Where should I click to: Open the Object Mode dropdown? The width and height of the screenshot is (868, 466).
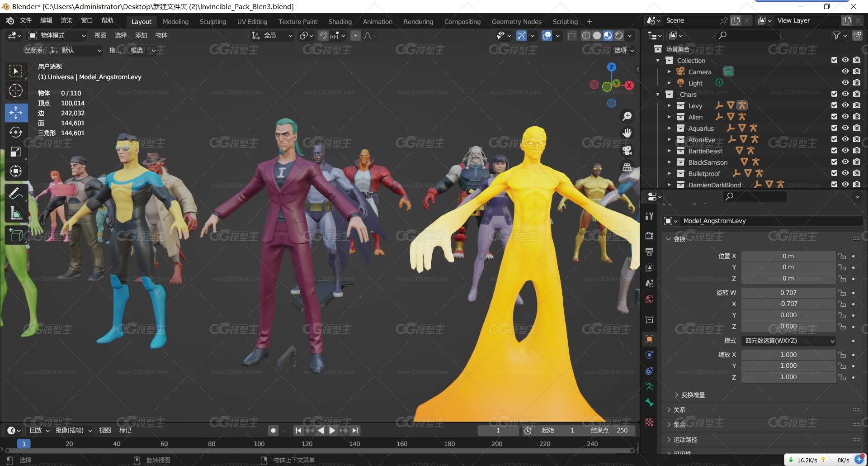click(57, 35)
